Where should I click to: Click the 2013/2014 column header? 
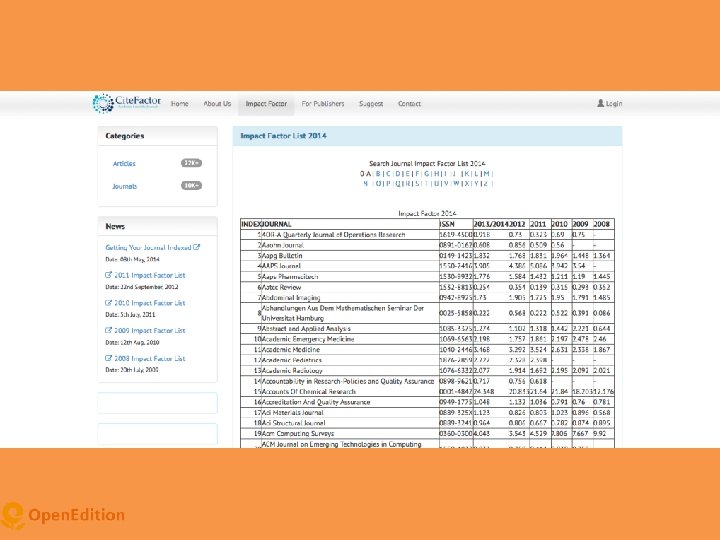490,224
